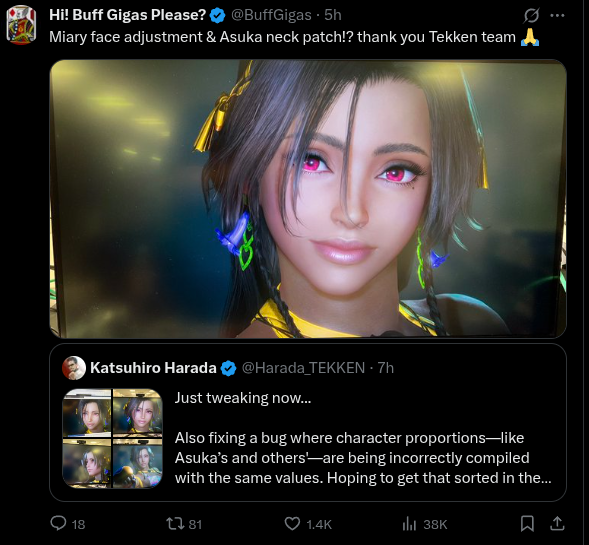Viewport: 589px width, 545px height.
Task: Click the @BuffGigas handle
Action: click(271, 15)
